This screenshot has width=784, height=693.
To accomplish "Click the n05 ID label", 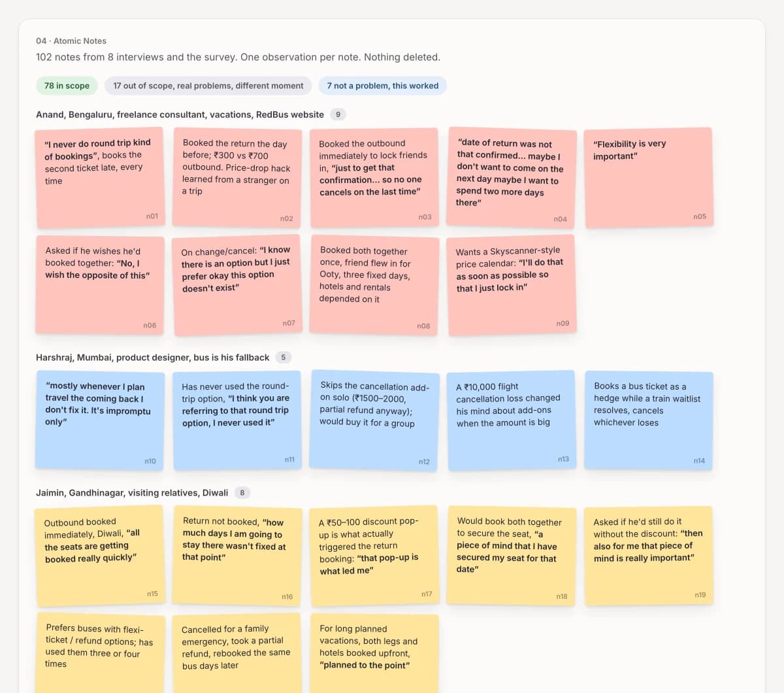I will click(700, 216).
